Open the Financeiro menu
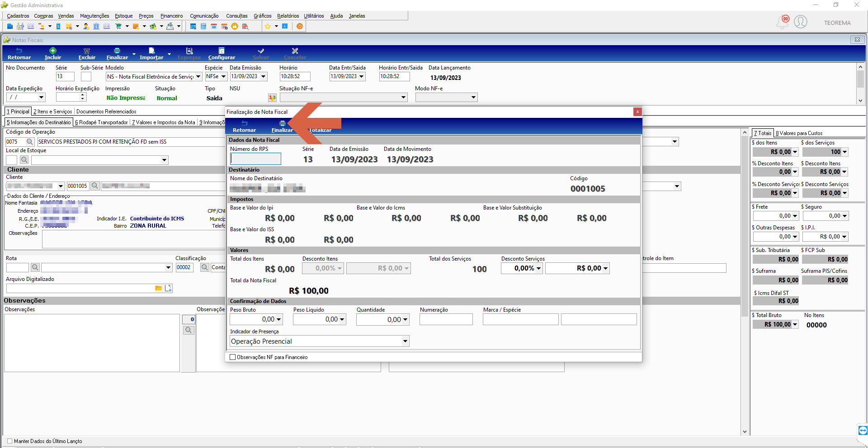Image resolution: width=868 pixels, height=448 pixels. [x=172, y=16]
